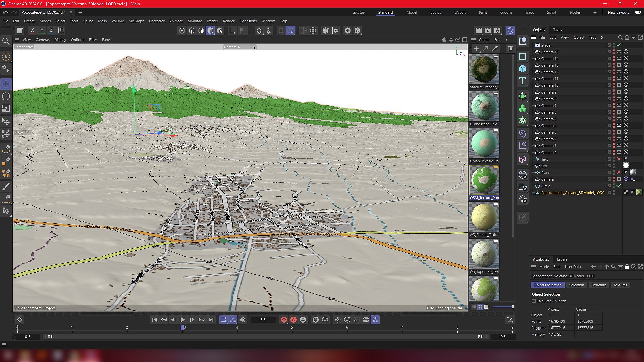This screenshot has width=644, height=362.
Task: Click the User Data menu in Attributes
Action: click(573, 267)
